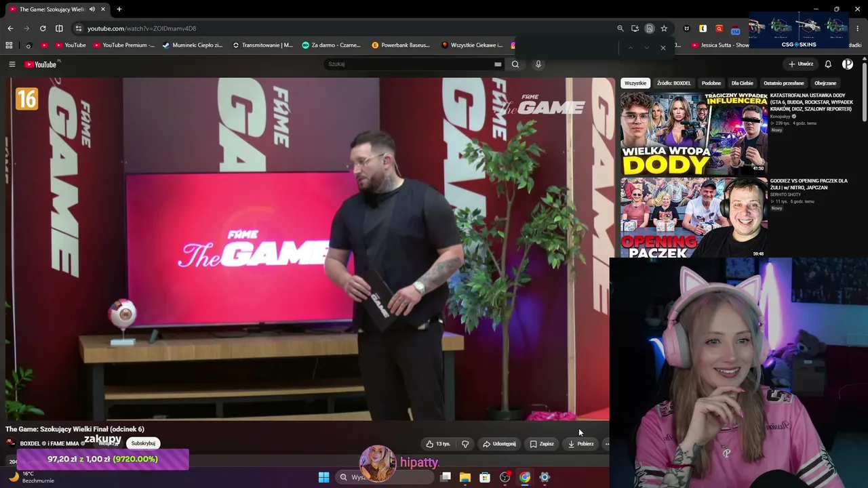Dislike the video with thumbs-down icon

point(465,444)
